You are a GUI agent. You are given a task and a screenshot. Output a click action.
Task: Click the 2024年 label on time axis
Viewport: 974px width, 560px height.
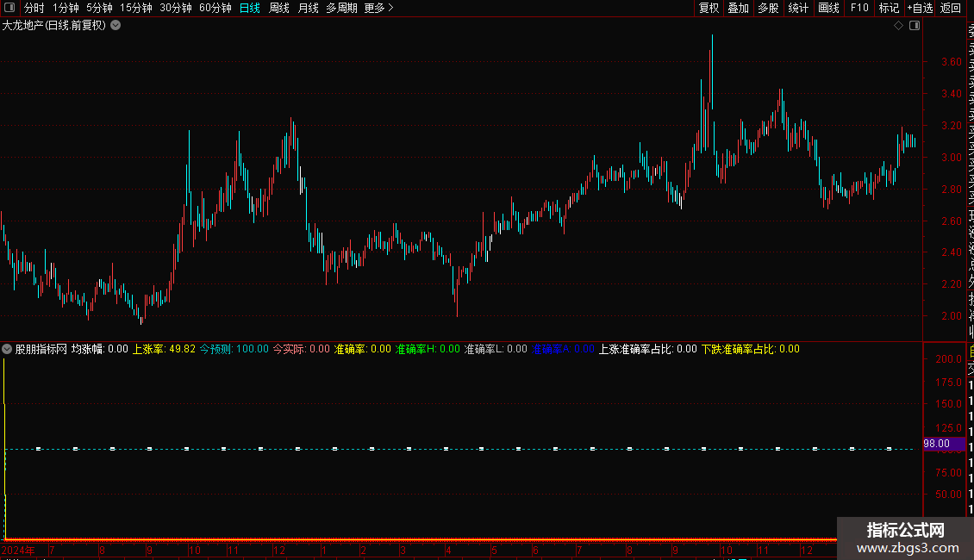click(x=18, y=550)
